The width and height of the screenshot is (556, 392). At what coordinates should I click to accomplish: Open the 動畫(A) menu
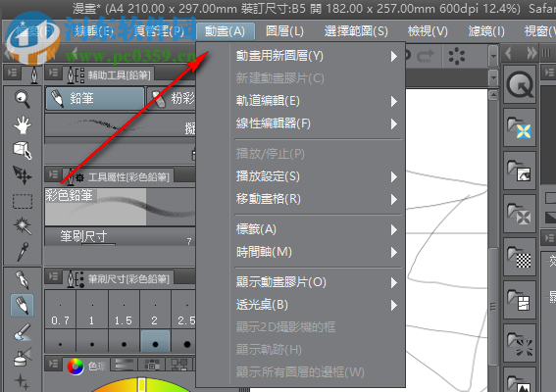point(226,31)
